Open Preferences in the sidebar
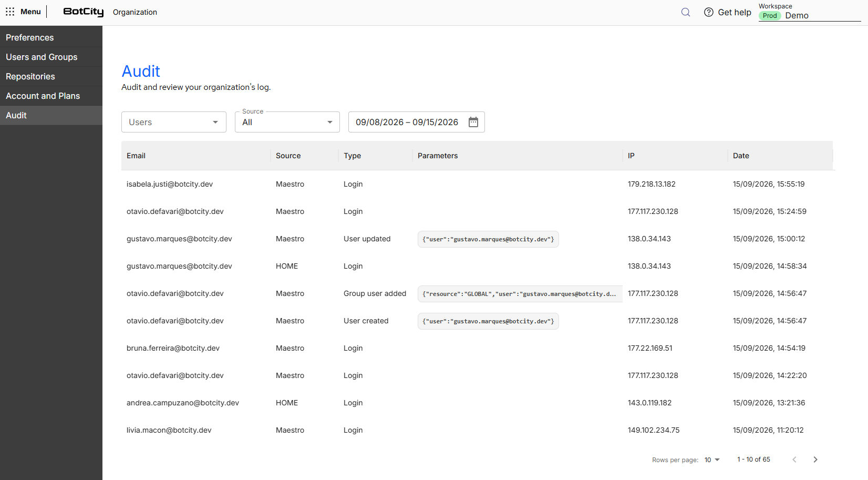 (51, 37)
